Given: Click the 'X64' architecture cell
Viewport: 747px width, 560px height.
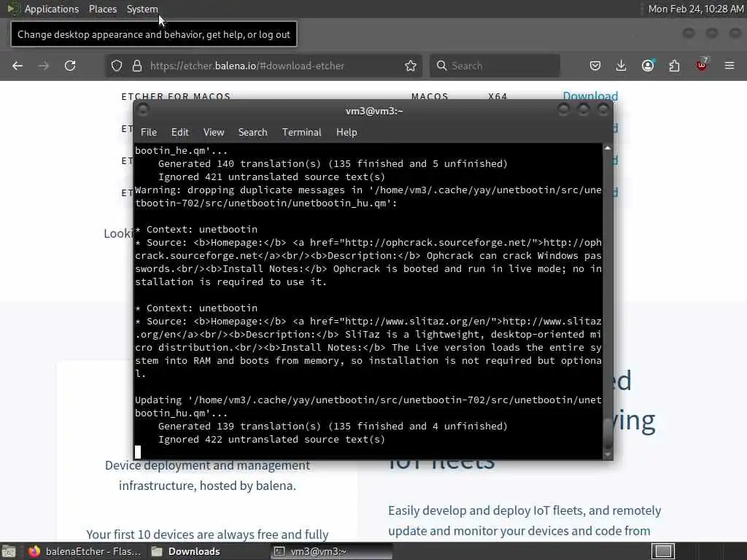Looking at the screenshot, I should pos(498,96).
